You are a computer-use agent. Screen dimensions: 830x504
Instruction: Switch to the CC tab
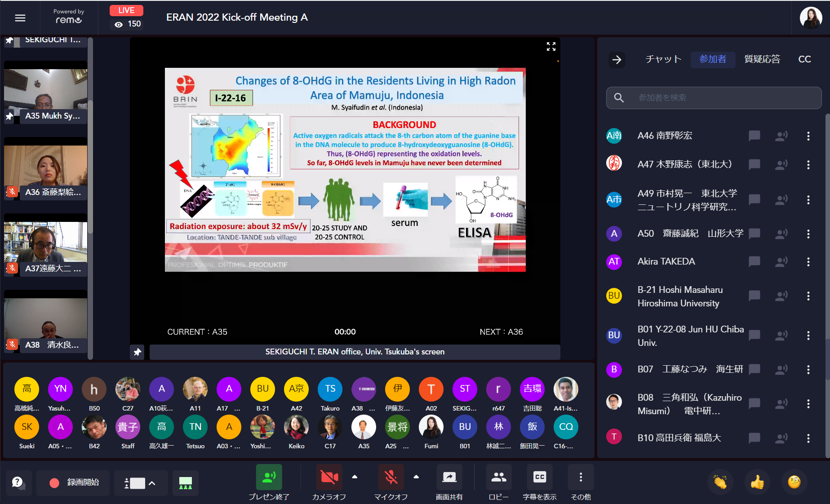[x=804, y=59]
